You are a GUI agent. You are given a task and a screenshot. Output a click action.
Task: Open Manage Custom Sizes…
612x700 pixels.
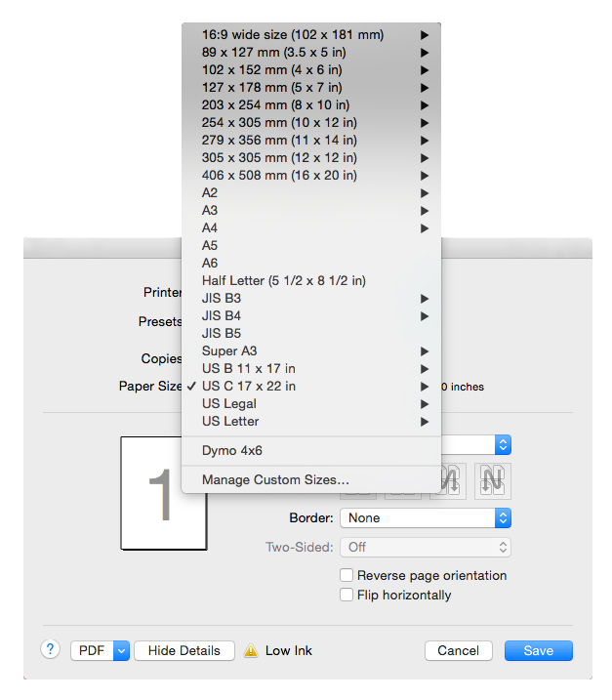pyautogui.click(x=311, y=480)
